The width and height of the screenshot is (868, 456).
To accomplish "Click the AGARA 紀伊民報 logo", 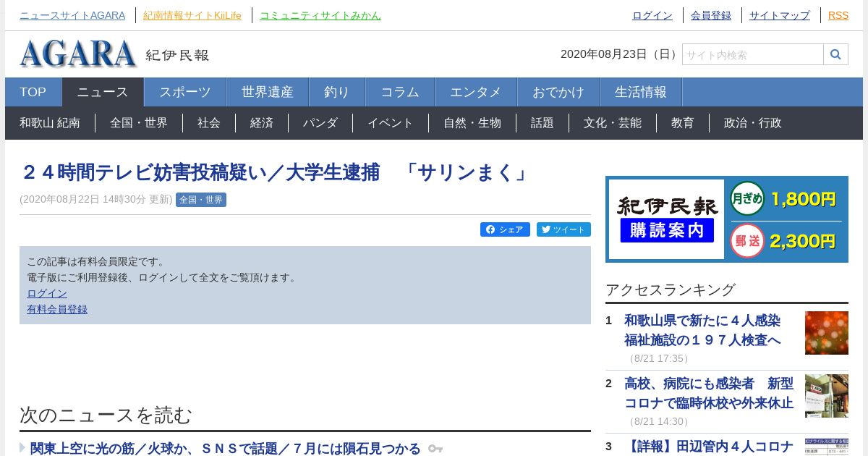I will (x=114, y=54).
